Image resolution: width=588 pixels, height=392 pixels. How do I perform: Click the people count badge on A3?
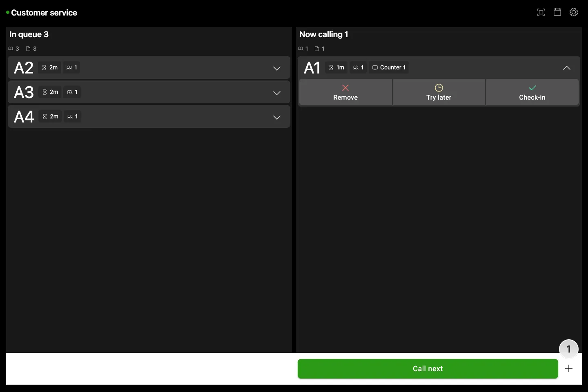(x=72, y=92)
